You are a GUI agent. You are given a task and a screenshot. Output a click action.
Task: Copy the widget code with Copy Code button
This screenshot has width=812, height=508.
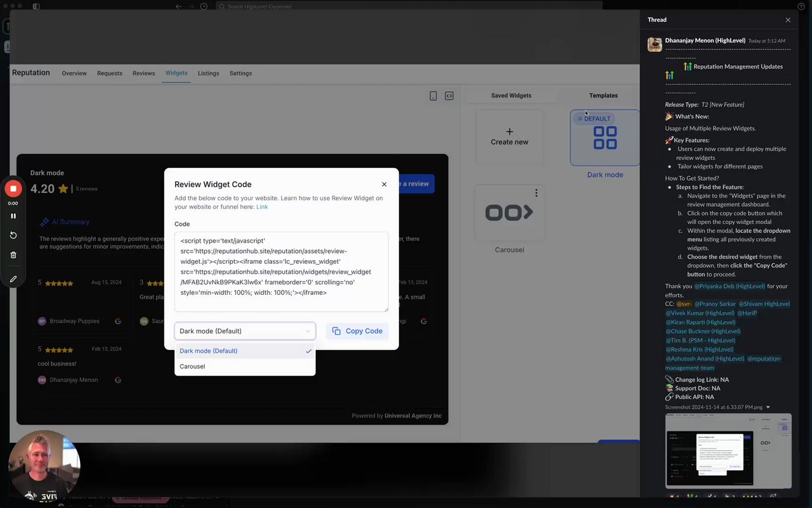click(x=357, y=331)
